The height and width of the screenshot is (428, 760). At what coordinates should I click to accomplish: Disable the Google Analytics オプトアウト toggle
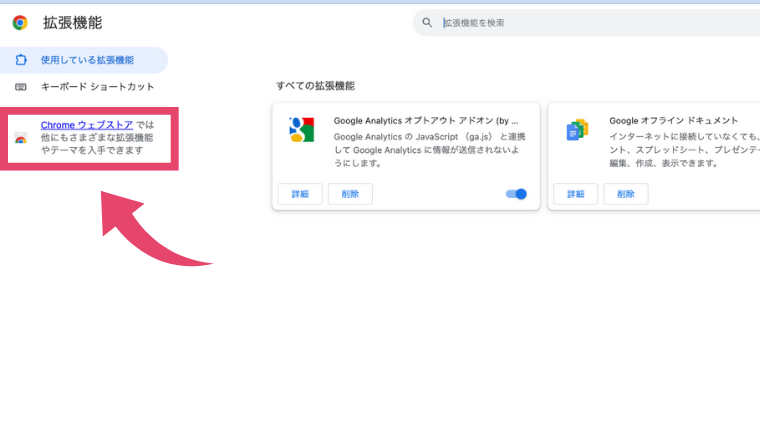516,194
